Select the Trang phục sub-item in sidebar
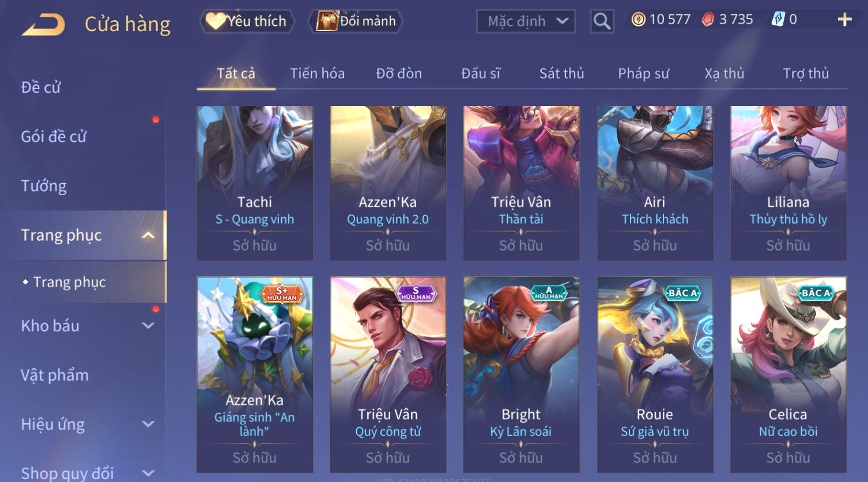Screen dimensions: 868x482 (69, 282)
